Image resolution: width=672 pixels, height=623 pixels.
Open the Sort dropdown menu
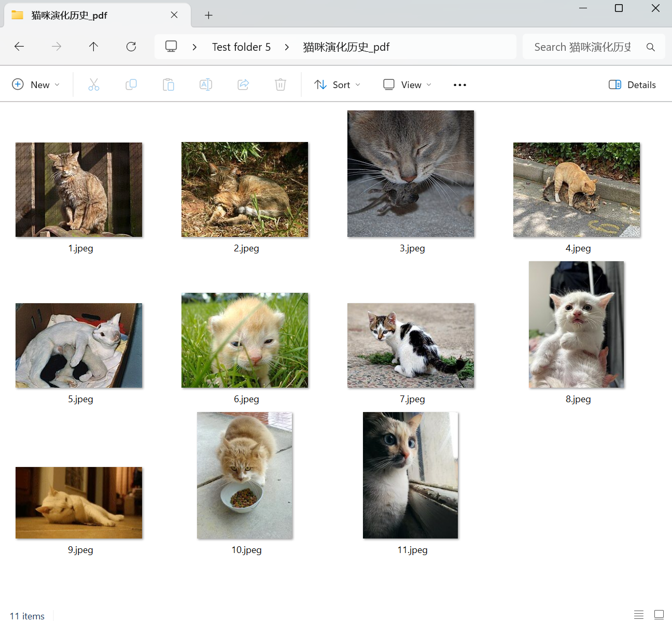click(338, 84)
